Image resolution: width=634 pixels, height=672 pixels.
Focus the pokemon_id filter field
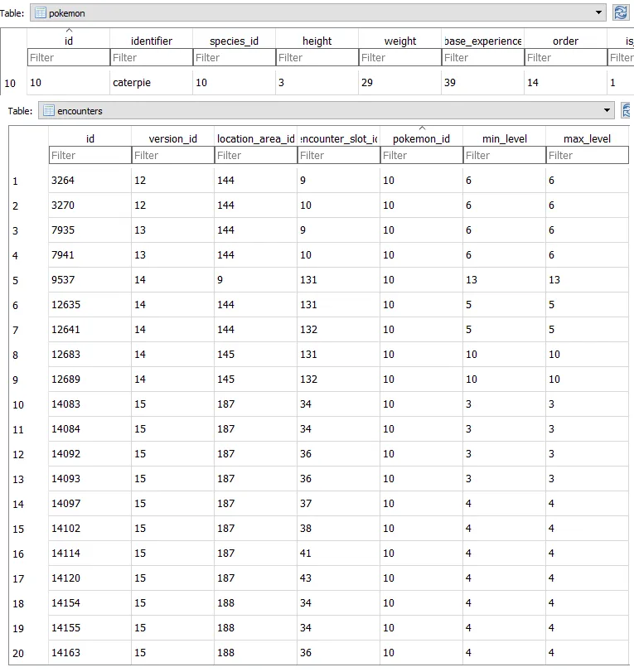point(421,155)
